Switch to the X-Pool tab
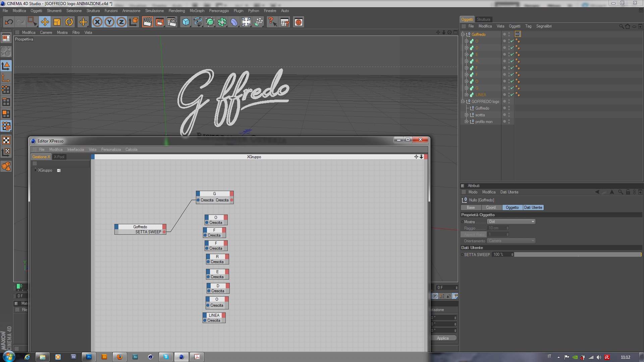Image resolution: width=644 pixels, height=362 pixels. tap(59, 157)
